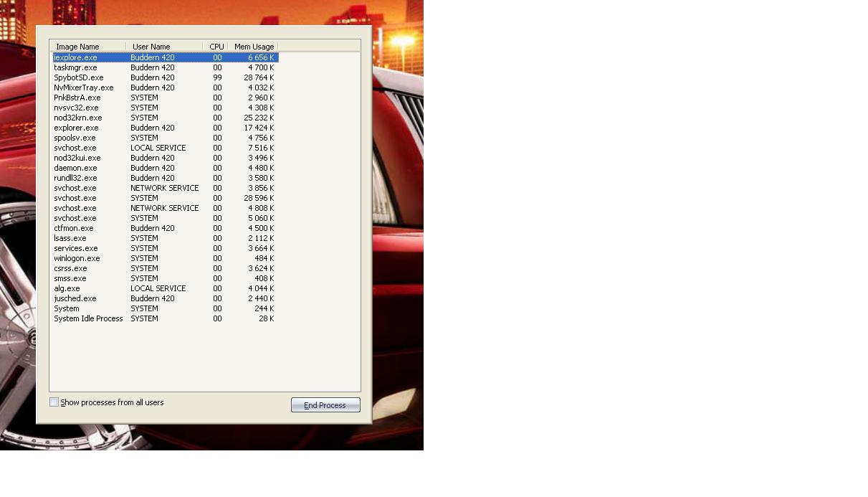Screen dimensions: 868x497
Task: Select svchost.exe using 3 856 K
Action: [165, 188]
